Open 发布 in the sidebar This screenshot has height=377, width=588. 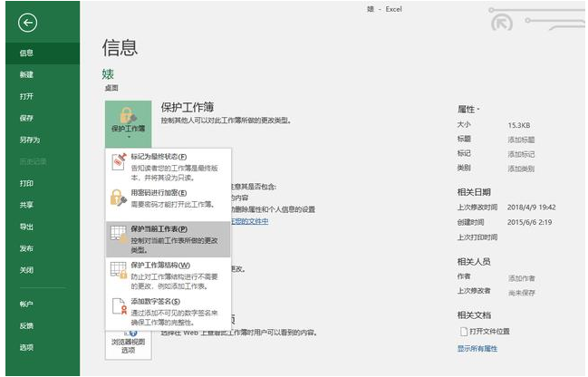pos(43,248)
